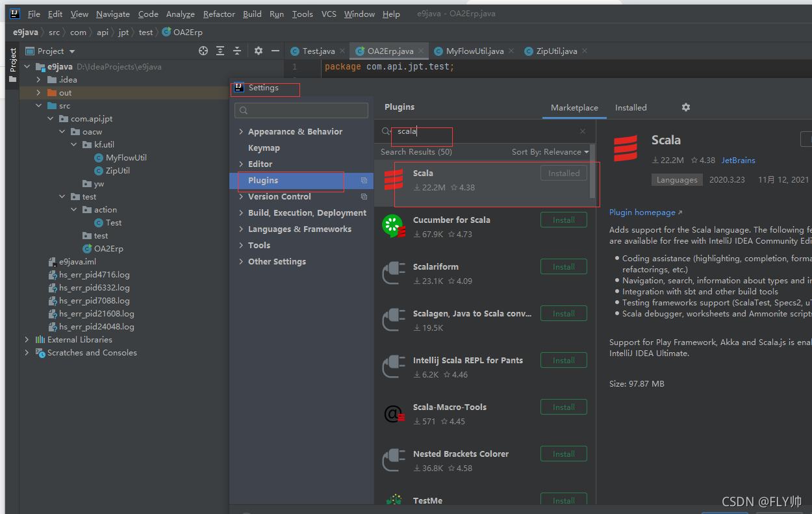Install Scala-Macro-Tools plugin
Viewport: 812px width, 514px height.
(564, 407)
